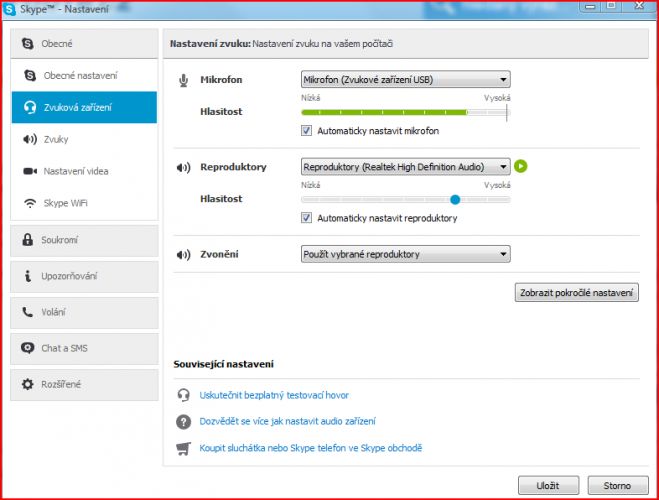Play test sound with green play button

pos(521,166)
